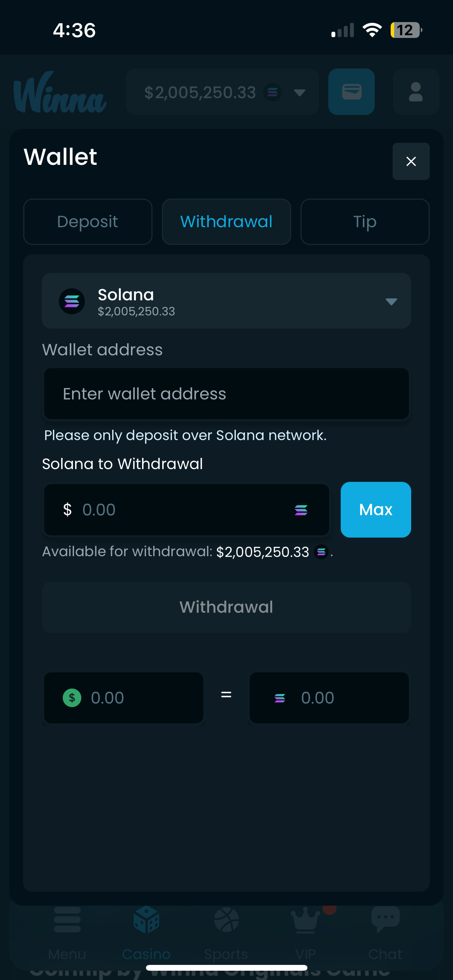Open the hamburger Menu icon
This screenshot has width=453, height=980.
pyautogui.click(x=67, y=920)
